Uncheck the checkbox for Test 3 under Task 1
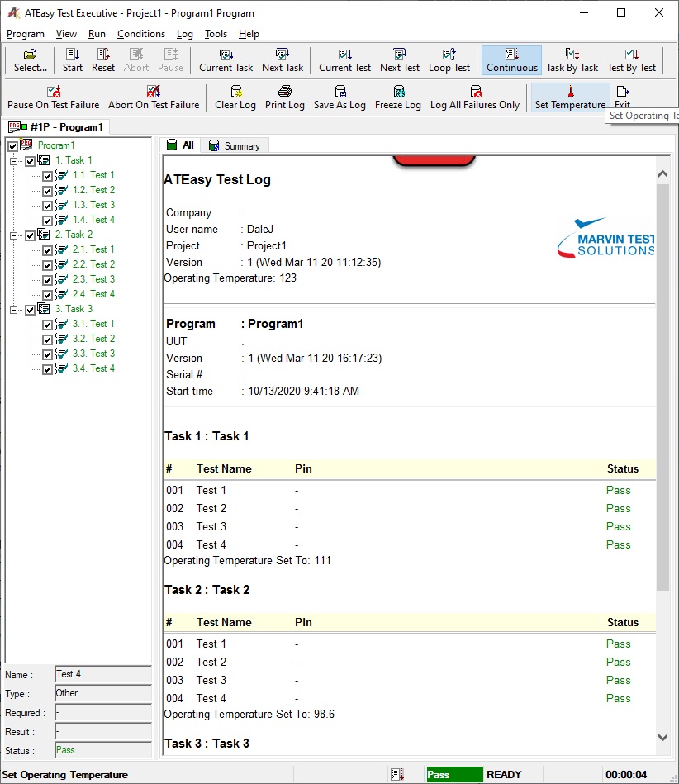This screenshot has width=679, height=784. coord(47,205)
